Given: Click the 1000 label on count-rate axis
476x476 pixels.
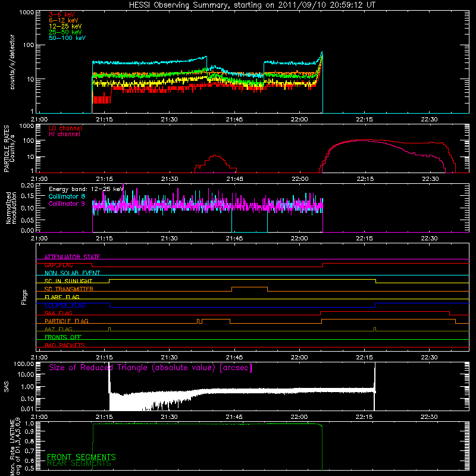Looking at the screenshot, I should click(x=26, y=12).
